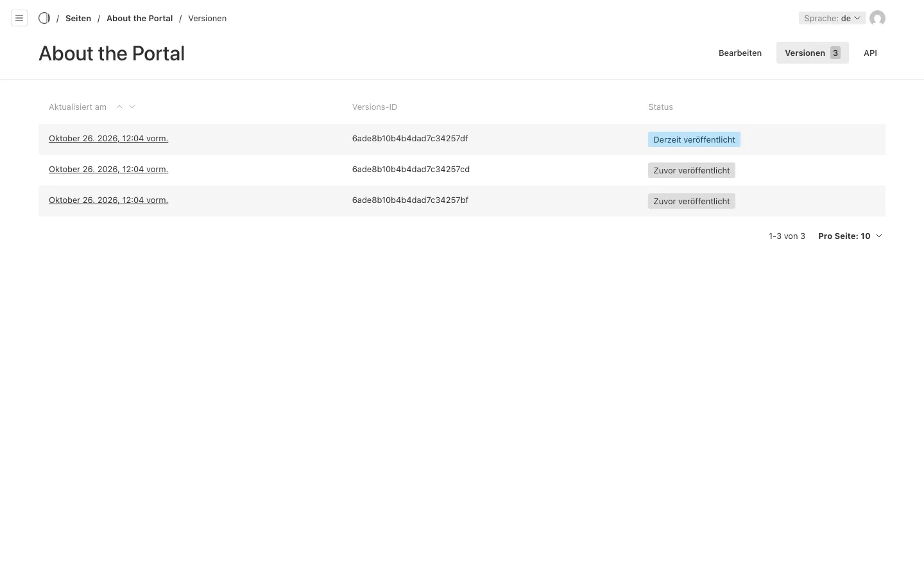Go to Seiten breadcrumb

(78, 18)
